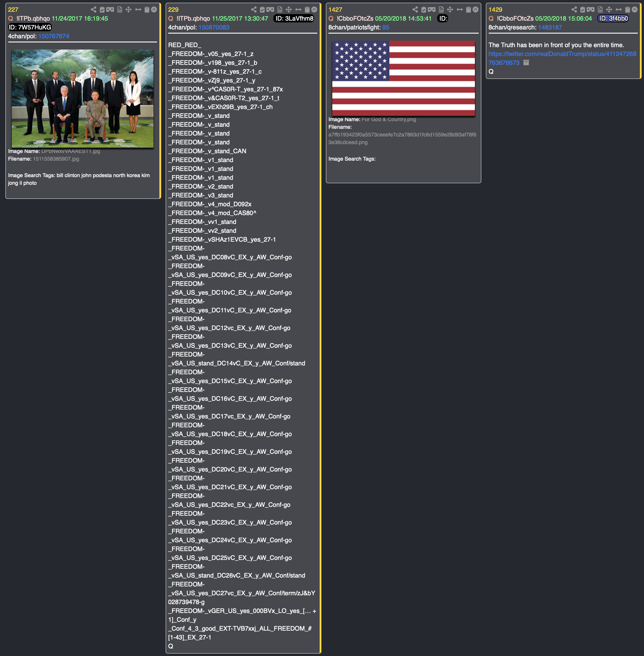Open the realDonaldTrump Twitter status link
Screen dimensions: 644x656
pos(562,58)
